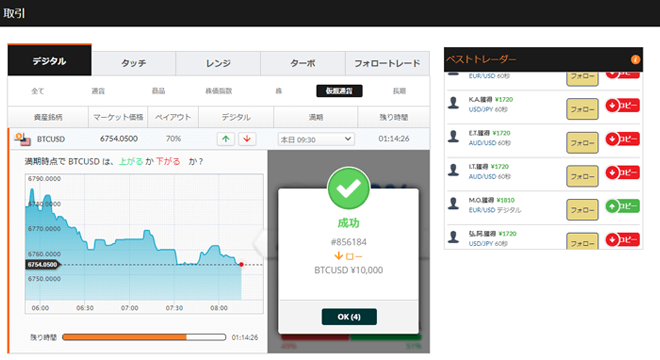Click K.A. trader avatar icon
This screenshot has width=660, height=360.
click(453, 103)
